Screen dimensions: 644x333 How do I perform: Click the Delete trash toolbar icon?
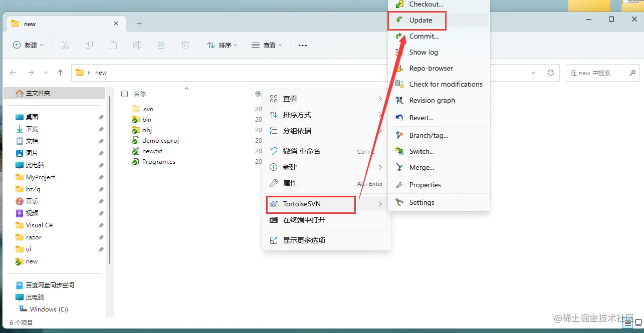[x=185, y=45]
